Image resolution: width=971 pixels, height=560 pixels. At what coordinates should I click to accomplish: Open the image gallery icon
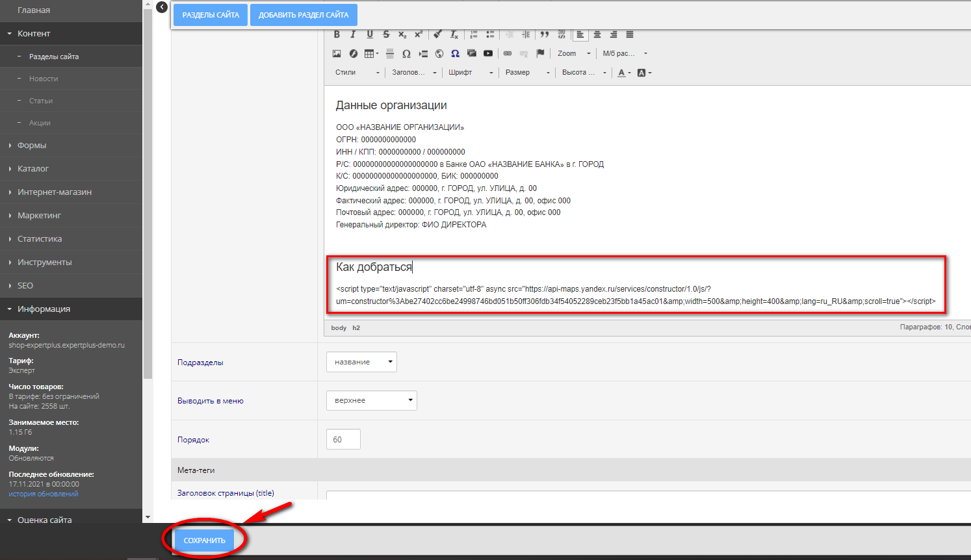[x=472, y=53]
